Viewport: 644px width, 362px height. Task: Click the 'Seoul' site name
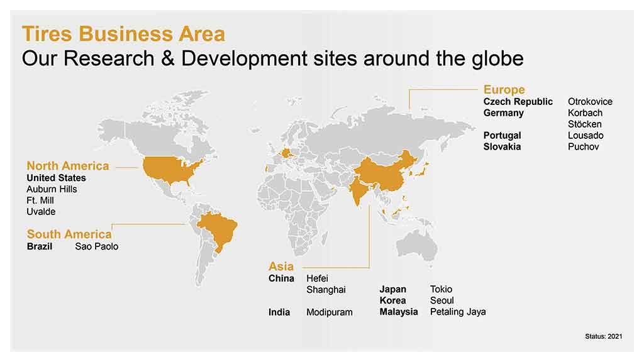[442, 300]
